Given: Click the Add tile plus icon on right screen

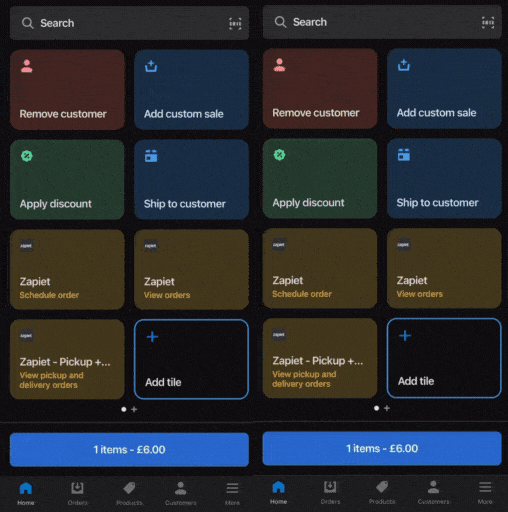Looking at the screenshot, I should click(x=405, y=336).
